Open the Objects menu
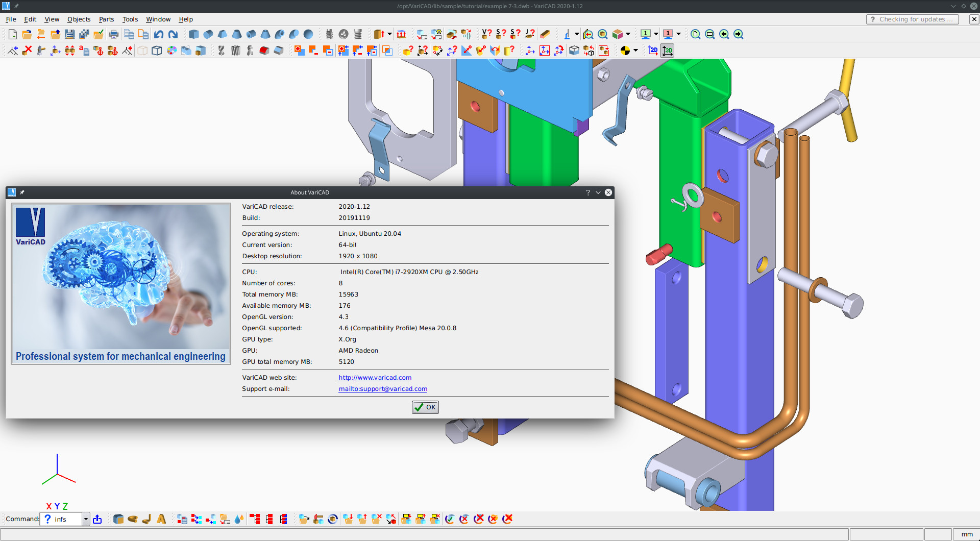This screenshot has height=541, width=980. coord(79,19)
